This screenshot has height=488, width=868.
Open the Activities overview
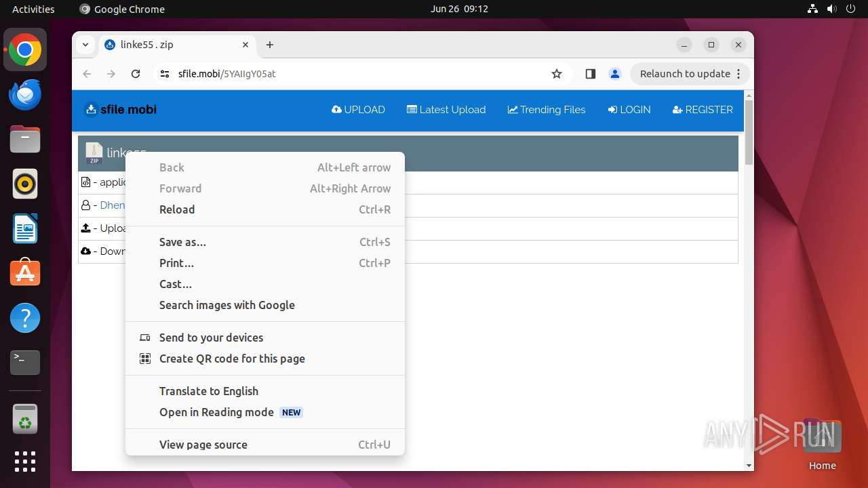pyautogui.click(x=33, y=9)
